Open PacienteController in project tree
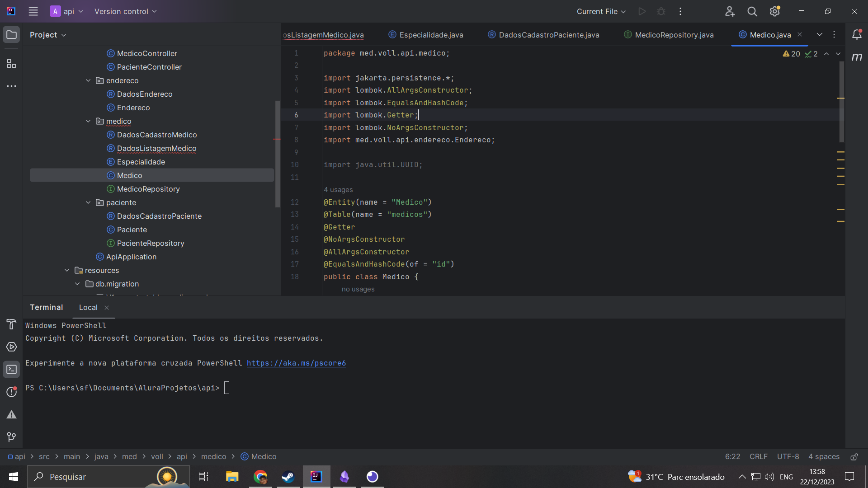The image size is (868, 488). pos(149,67)
